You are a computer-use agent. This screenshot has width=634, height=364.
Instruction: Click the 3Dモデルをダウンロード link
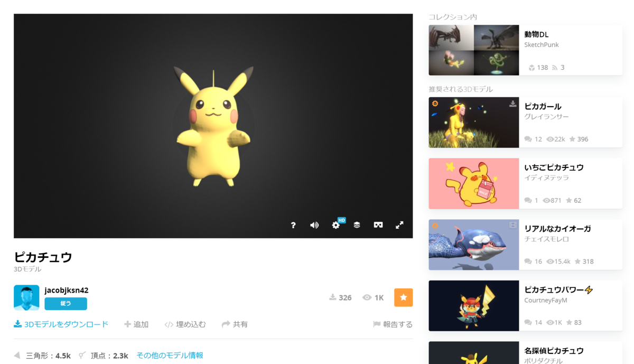[x=66, y=324]
